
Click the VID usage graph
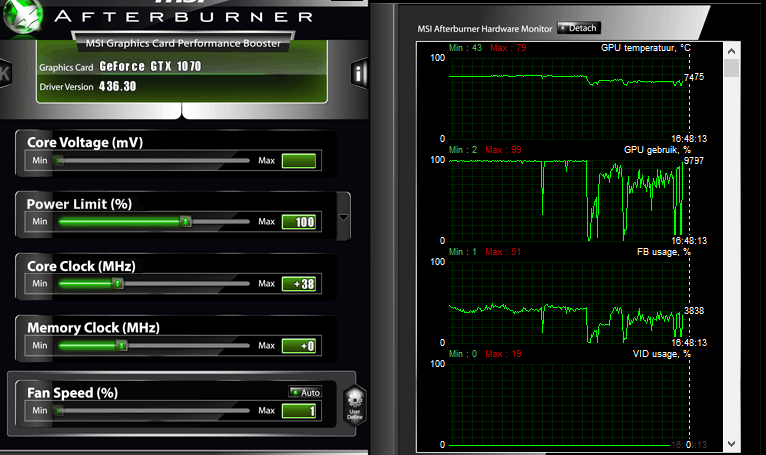tap(569, 405)
